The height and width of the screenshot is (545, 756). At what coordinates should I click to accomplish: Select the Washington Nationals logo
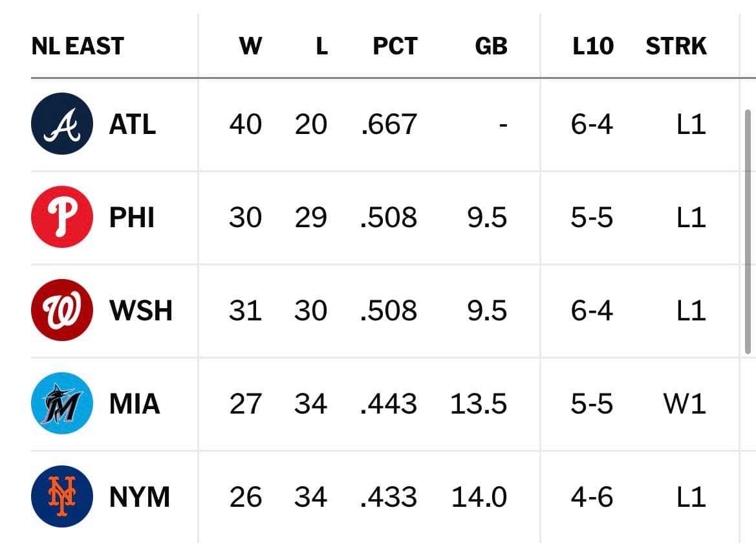tap(61, 310)
